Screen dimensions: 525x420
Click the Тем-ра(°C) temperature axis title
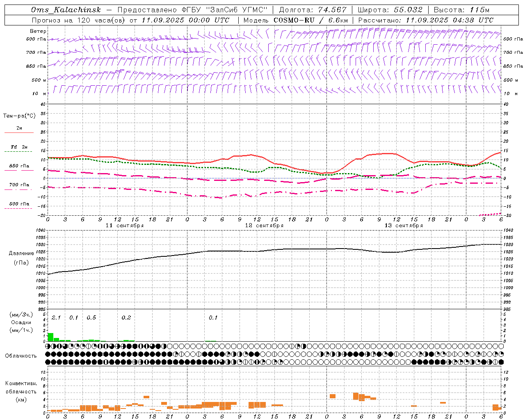coord(19,116)
